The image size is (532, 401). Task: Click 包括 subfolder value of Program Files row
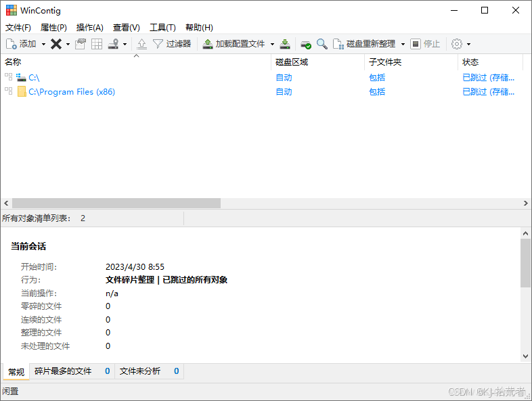coord(377,92)
